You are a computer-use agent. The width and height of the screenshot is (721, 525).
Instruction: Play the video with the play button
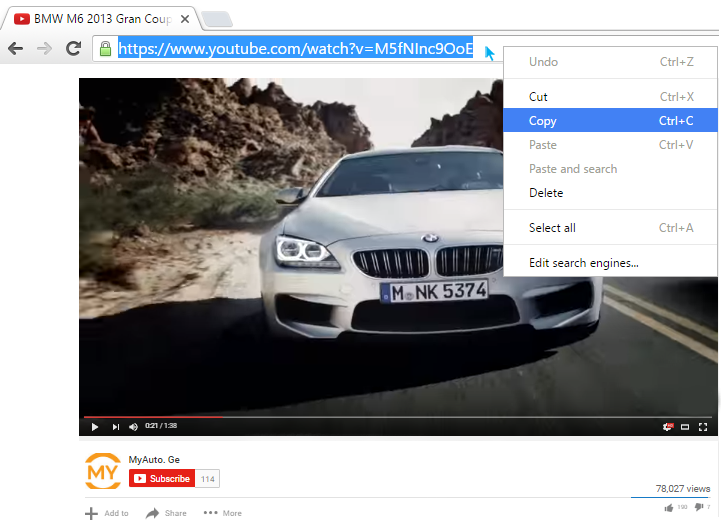coord(95,427)
